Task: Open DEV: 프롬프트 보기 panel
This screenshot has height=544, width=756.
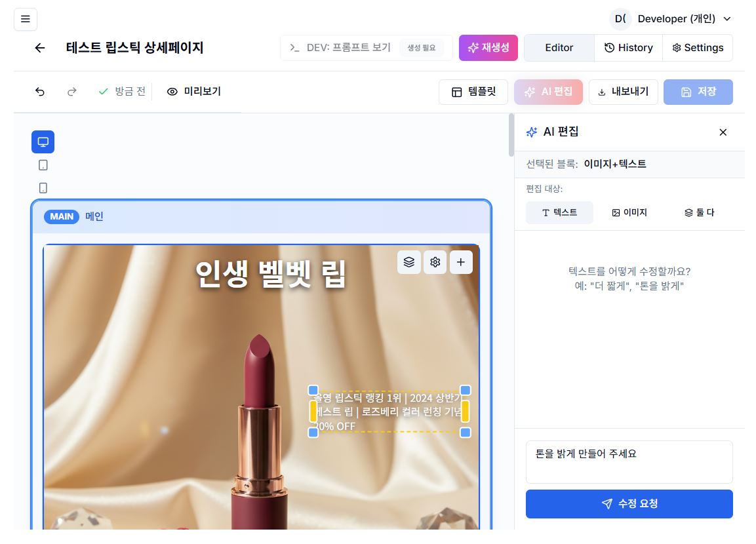Action: (x=348, y=47)
